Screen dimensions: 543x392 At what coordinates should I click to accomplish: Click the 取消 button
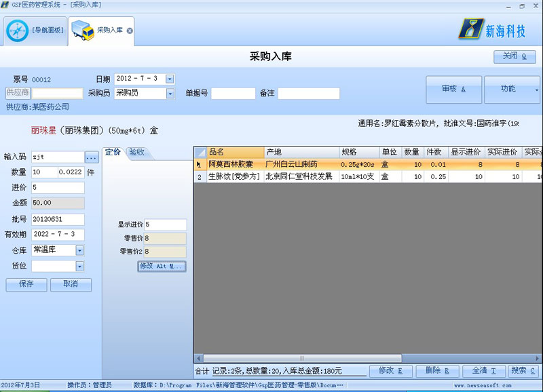(70, 285)
